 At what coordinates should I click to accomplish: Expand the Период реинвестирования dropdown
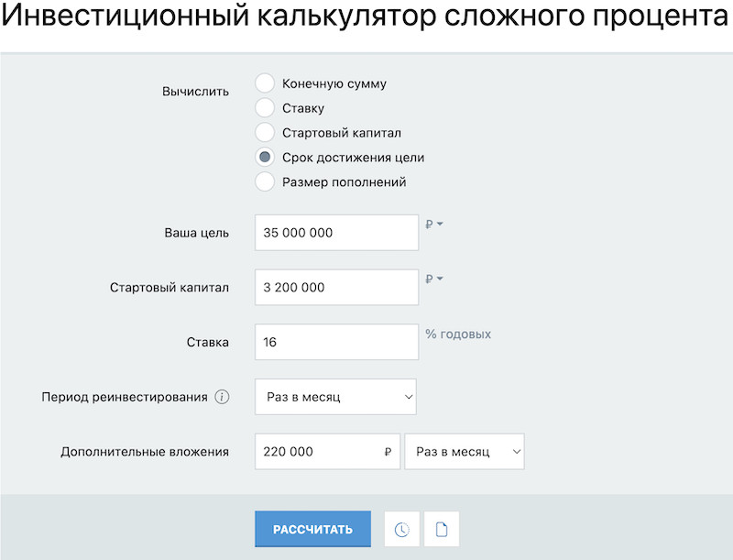click(x=335, y=397)
